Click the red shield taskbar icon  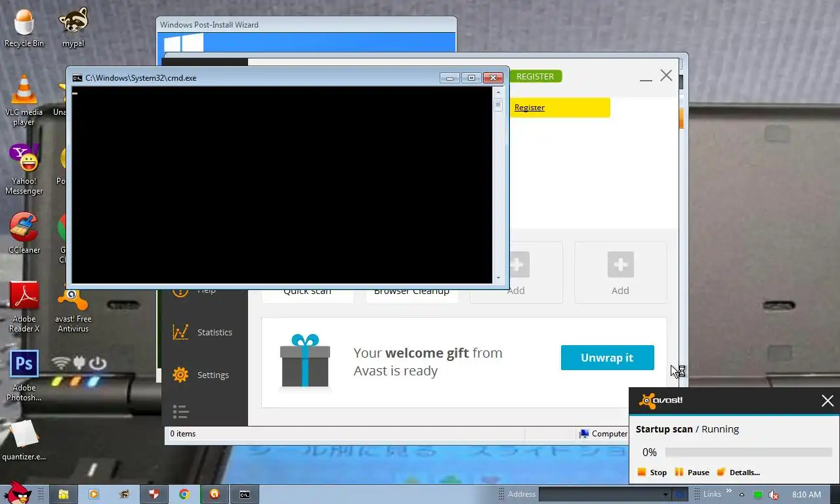pyautogui.click(x=154, y=494)
